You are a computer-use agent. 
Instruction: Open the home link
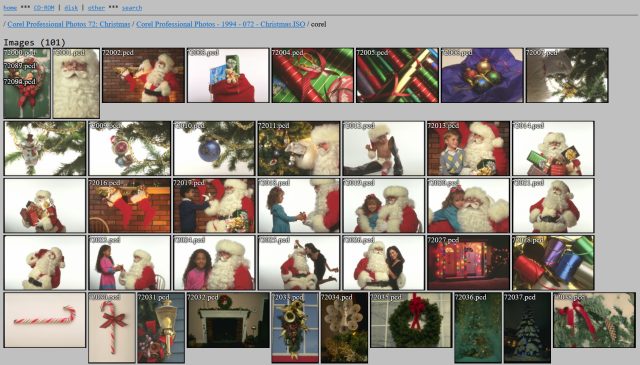click(10, 8)
